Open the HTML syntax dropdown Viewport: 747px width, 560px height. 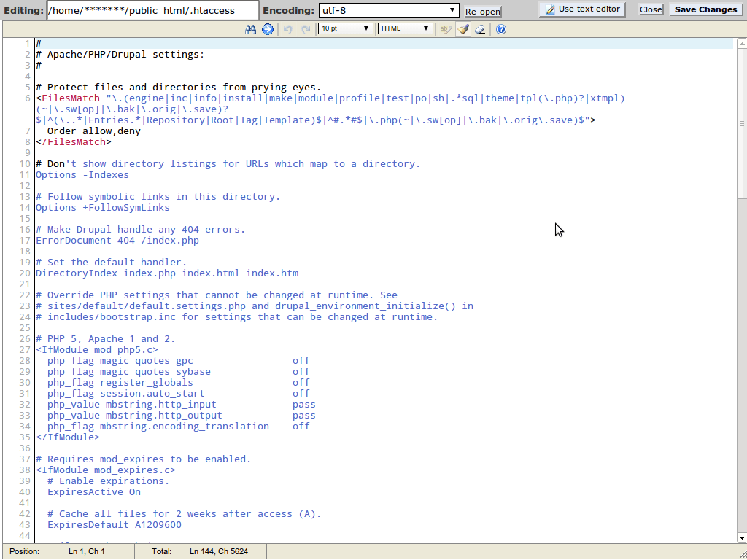coord(406,28)
